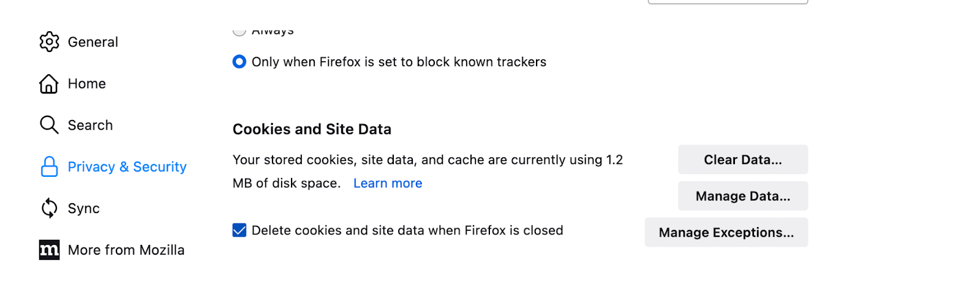
Task: Click the Home house icon
Action: pos(49,83)
